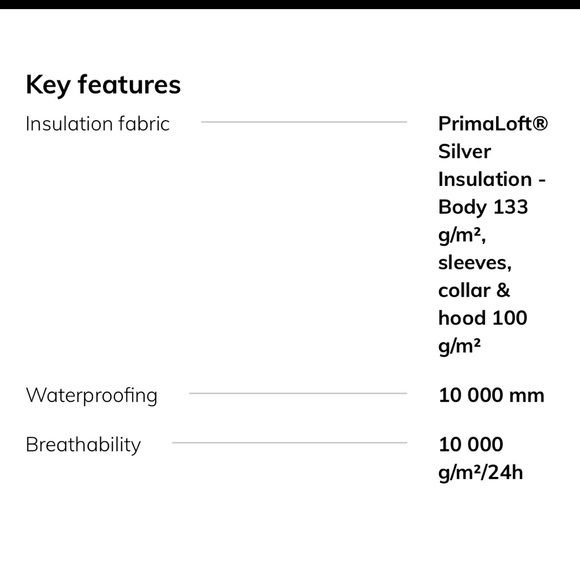Image resolution: width=580 pixels, height=580 pixels.
Task: Click the Key features heading
Action: pos(103,85)
